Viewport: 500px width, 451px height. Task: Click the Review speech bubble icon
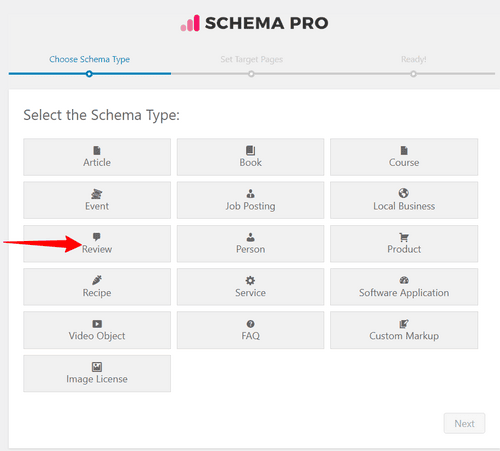point(97,237)
